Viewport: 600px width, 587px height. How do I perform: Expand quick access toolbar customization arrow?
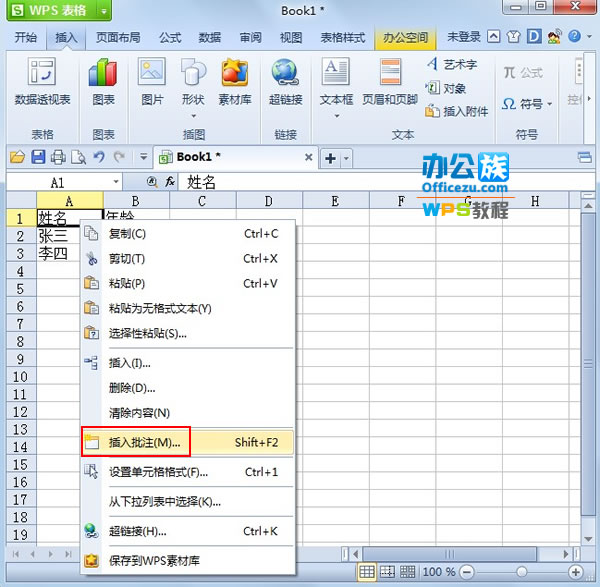click(x=143, y=157)
